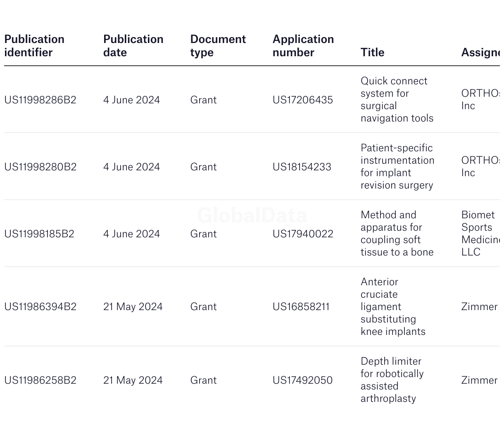Open the Anterior cruciate ligament patent title
Image resolution: width=504 pixels, height=430 pixels.
[x=393, y=307]
